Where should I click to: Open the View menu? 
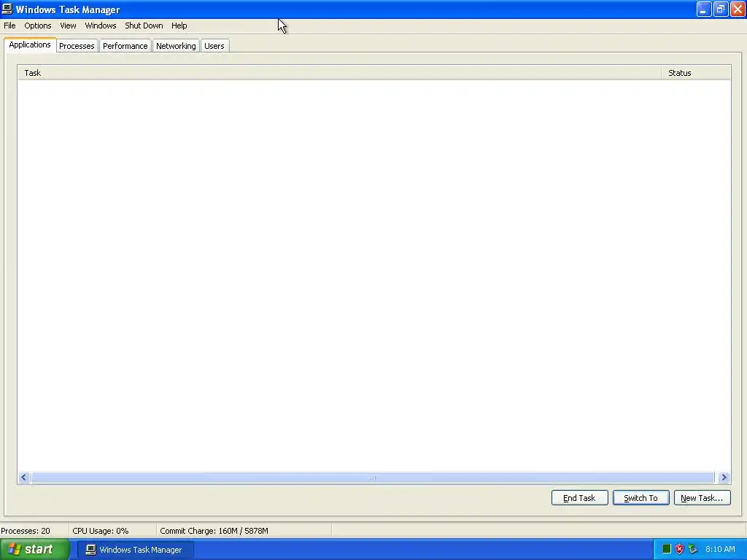[x=68, y=26]
